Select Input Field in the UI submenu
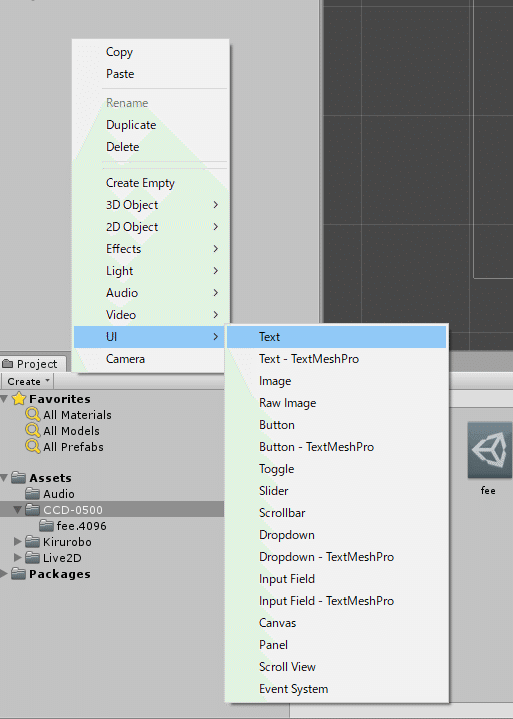513x719 pixels. click(336, 579)
